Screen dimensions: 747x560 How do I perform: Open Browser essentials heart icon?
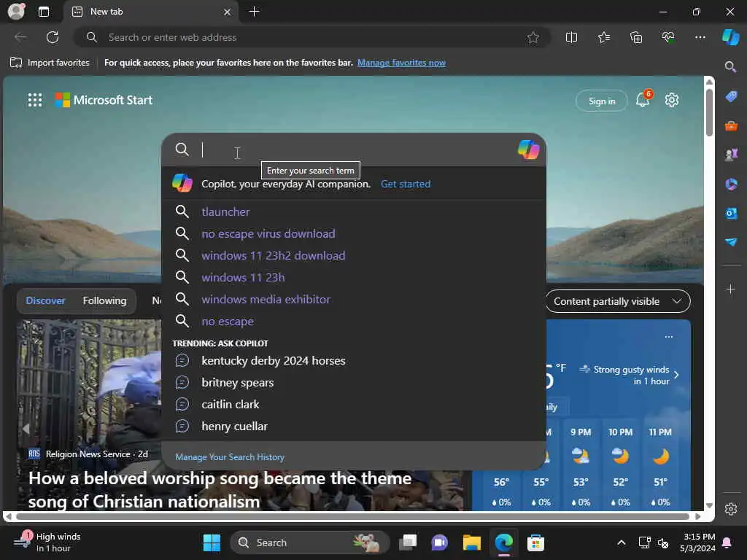coord(668,37)
